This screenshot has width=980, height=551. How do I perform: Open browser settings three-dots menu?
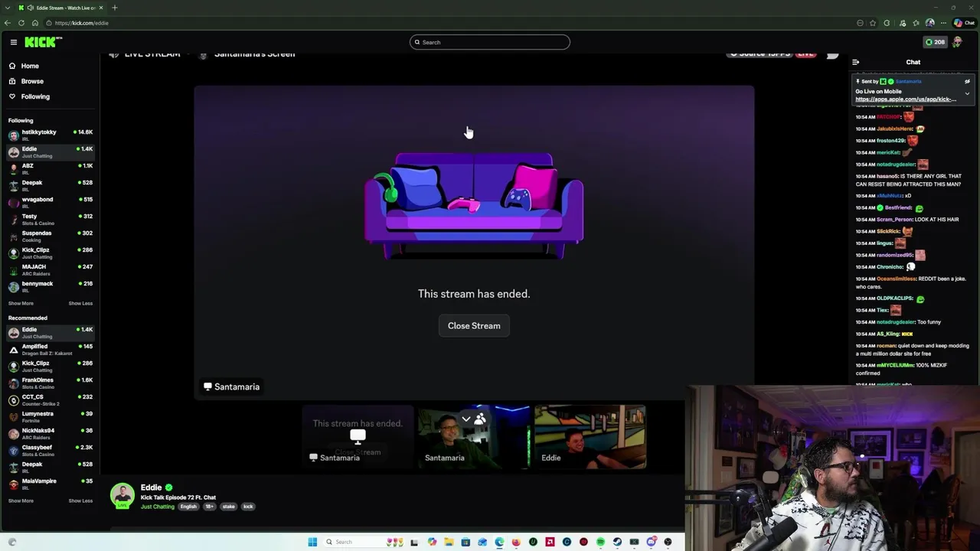tap(943, 23)
